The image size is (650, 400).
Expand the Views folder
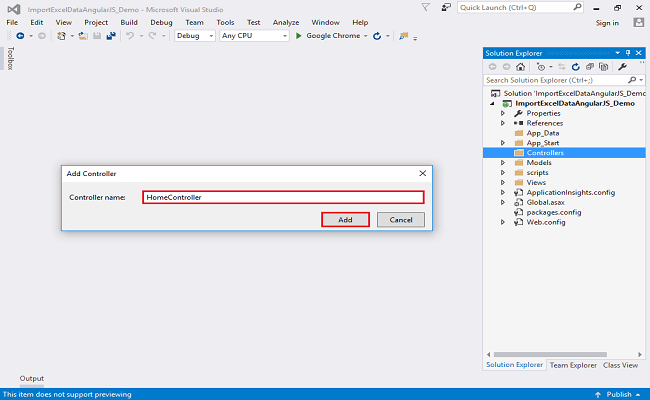click(x=503, y=183)
